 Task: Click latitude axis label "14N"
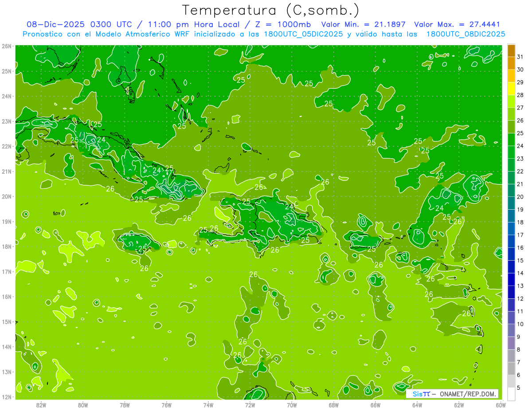click(7, 347)
